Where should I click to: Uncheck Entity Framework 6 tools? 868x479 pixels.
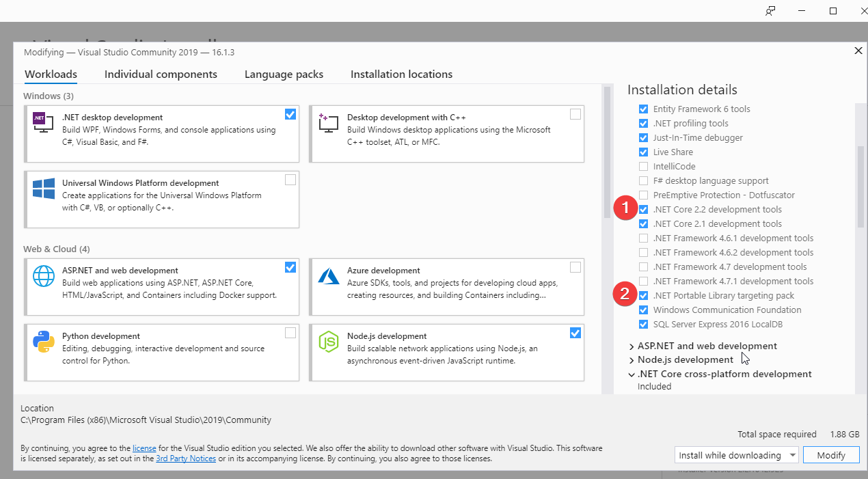(x=643, y=109)
